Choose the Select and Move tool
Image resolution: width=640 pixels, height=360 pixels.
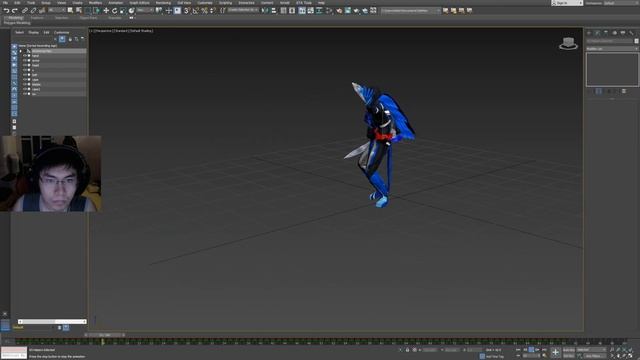pyautogui.click(x=106, y=11)
